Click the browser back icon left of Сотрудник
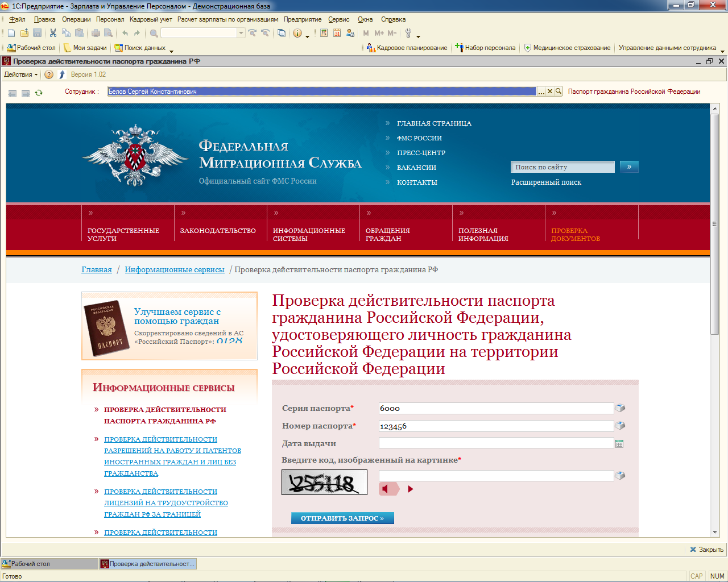 tap(13, 93)
